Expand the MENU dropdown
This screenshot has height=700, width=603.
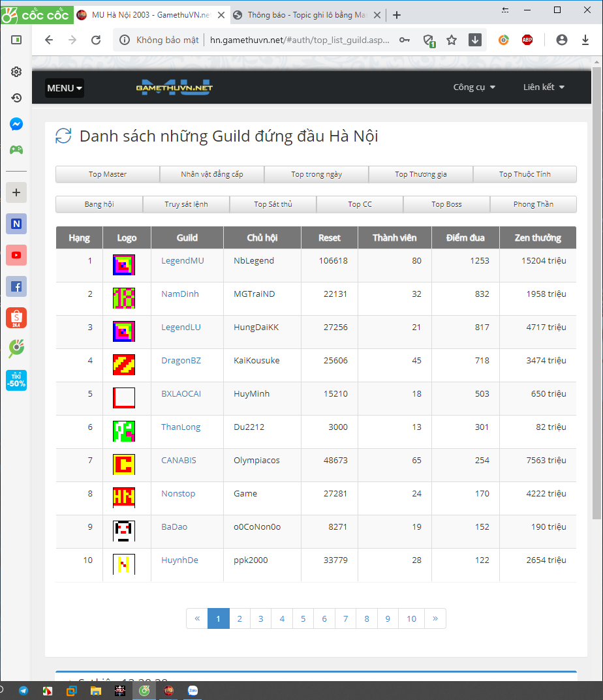click(x=65, y=88)
